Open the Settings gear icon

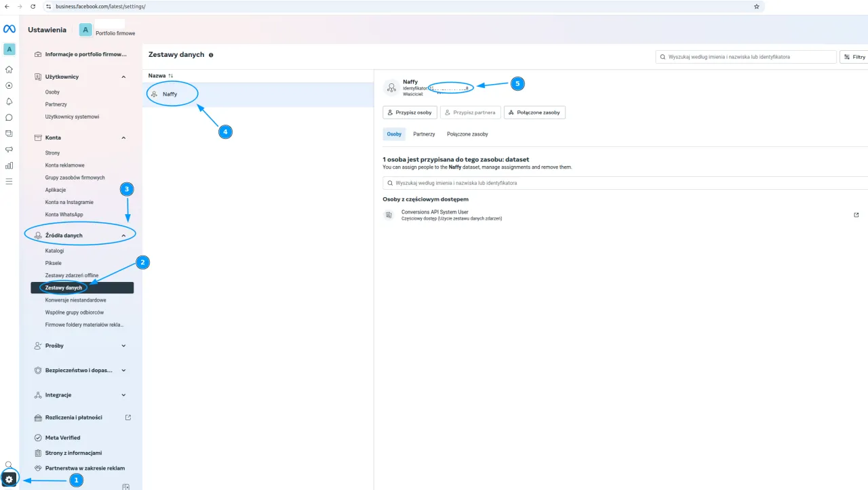pos(9,480)
